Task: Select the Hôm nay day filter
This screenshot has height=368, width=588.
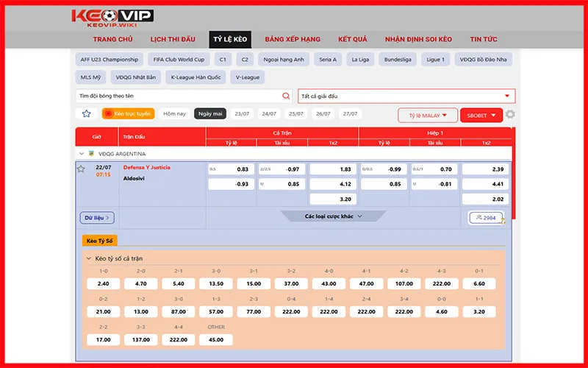Action: coord(174,114)
